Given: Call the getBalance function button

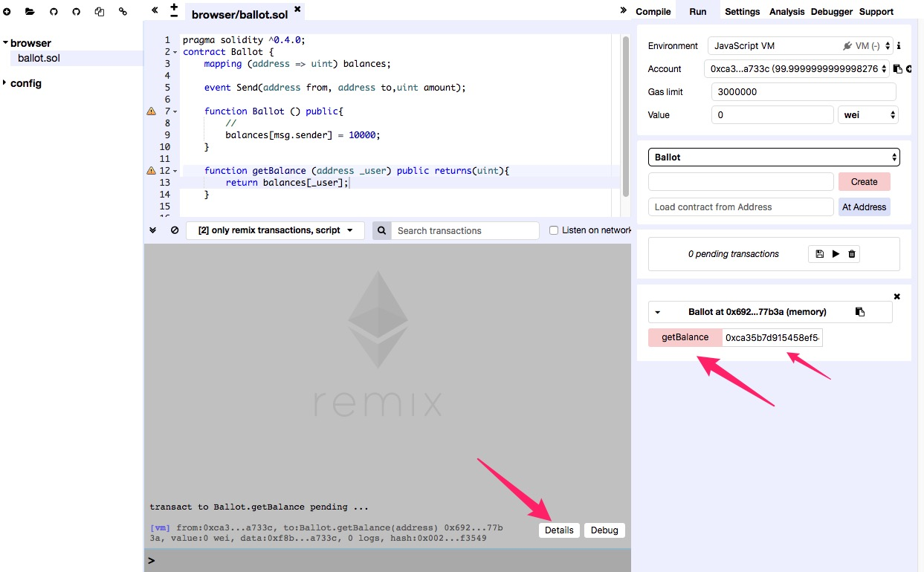Looking at the screenshot, I should (685, 337).
